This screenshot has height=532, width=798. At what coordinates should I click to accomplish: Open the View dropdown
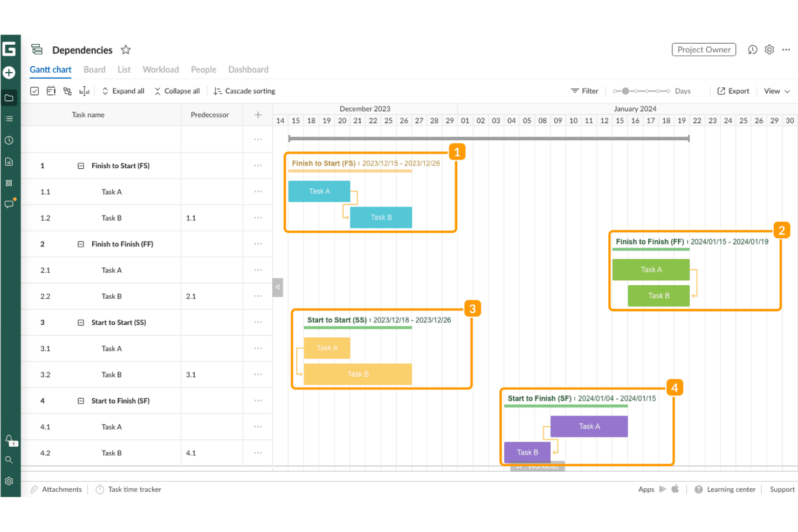[777, 91]
